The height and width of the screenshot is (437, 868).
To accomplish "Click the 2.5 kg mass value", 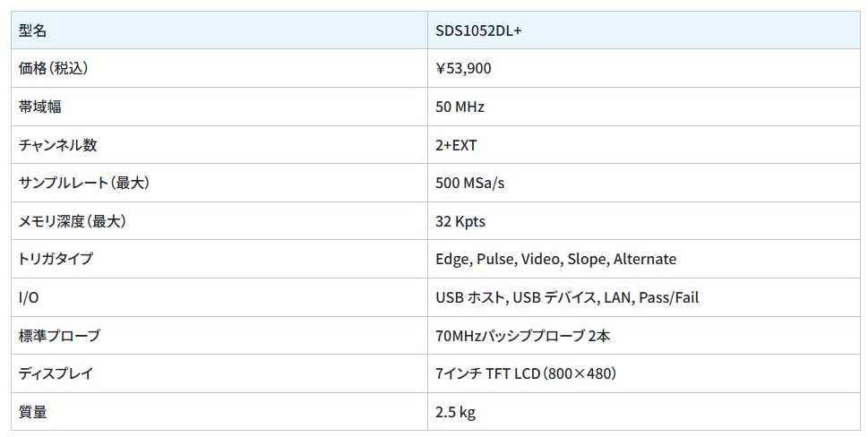I will pyautogui.click(x=455, y=412).
